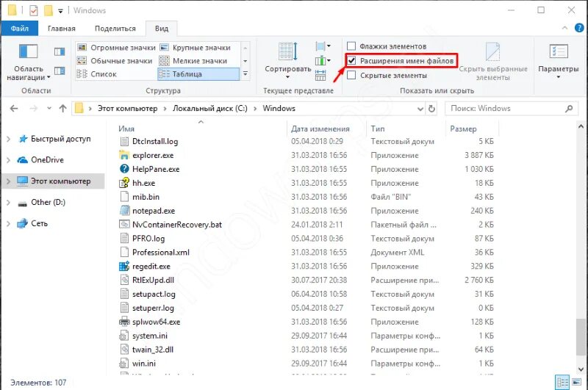Collapse the ribbon with the chevron
588x390 pixels.
[564, 28]
